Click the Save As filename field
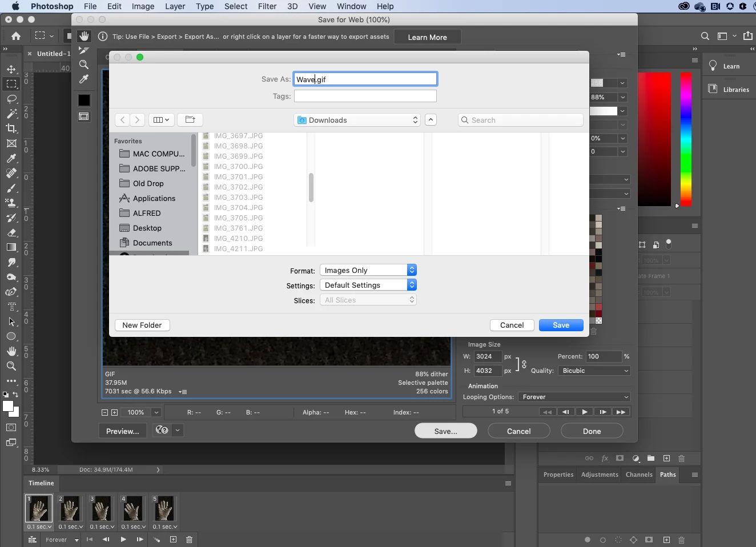 tap(365, 79)
